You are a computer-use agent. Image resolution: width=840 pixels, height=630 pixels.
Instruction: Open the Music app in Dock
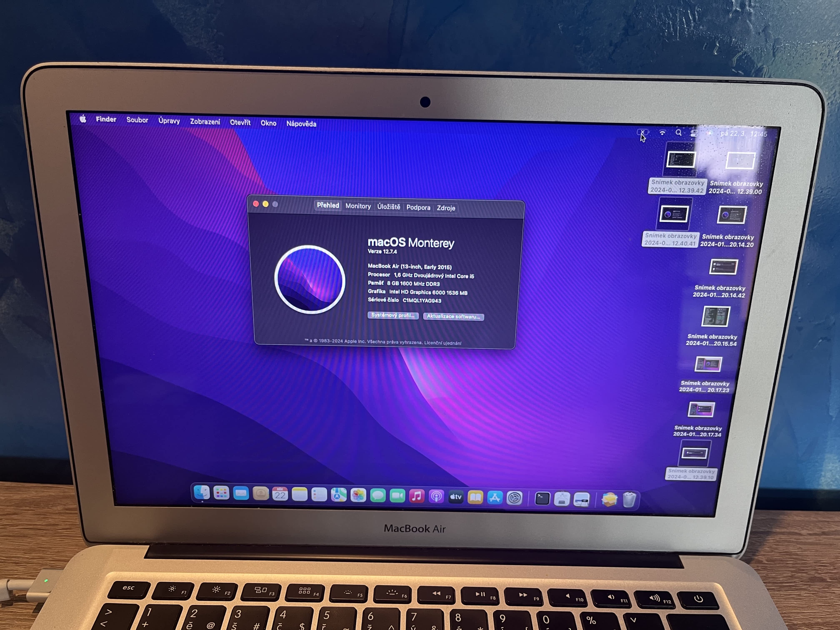417,496
